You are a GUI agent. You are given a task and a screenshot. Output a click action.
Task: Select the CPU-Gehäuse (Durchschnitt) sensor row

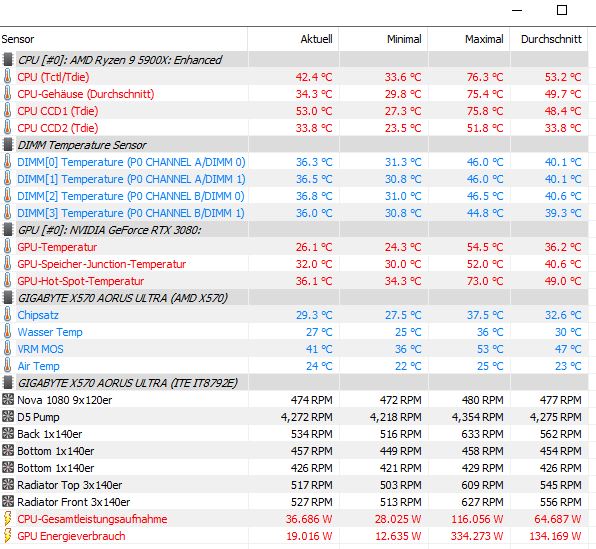[294, 94]
